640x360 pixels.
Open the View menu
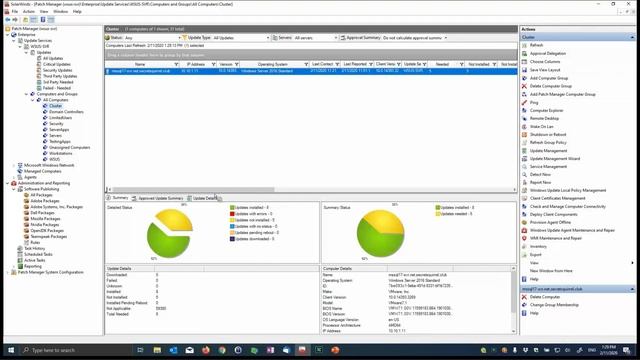[x=44, y=11]
